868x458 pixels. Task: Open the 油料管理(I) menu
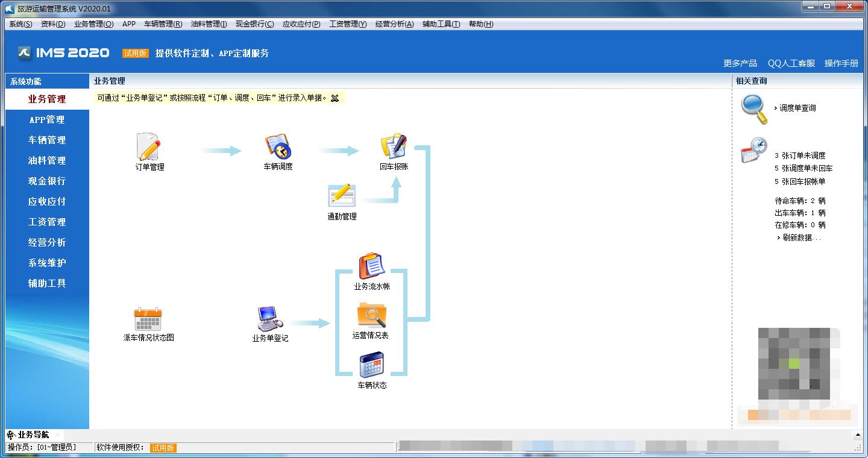(x=209, y=24)
